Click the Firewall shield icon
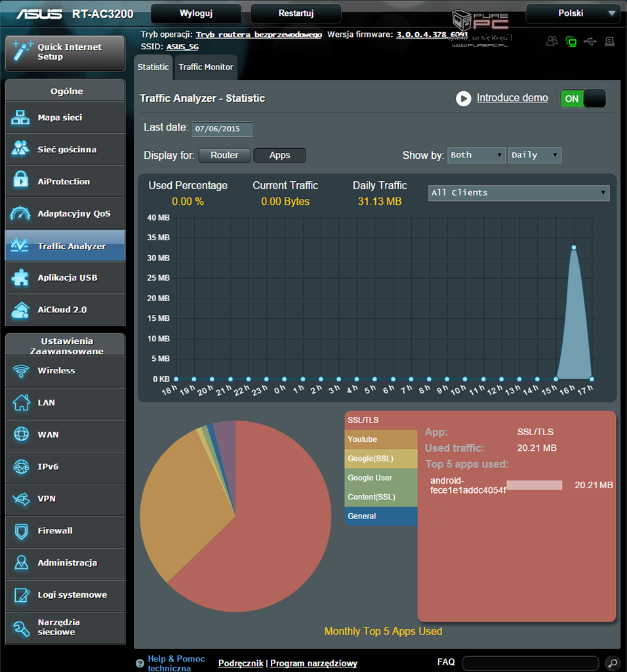627x672 pixels. click(22, 531)
